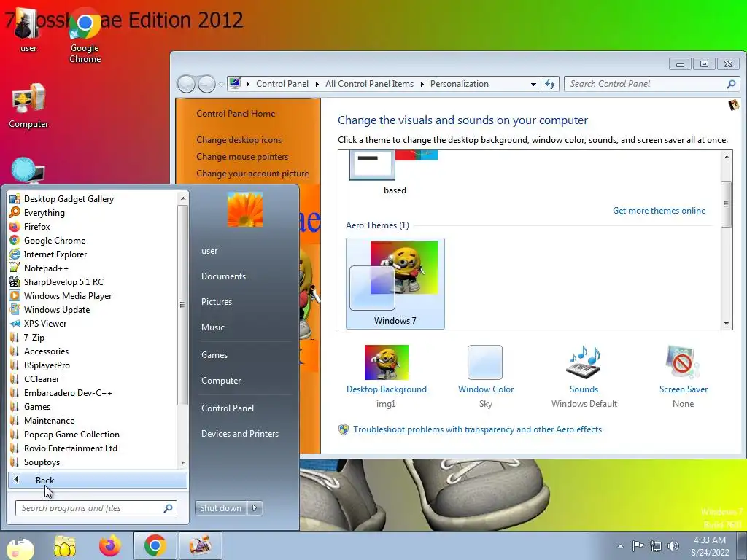Refresh the Personalization window
Viewport: 747px width, 560px height.
coord(550,85)
